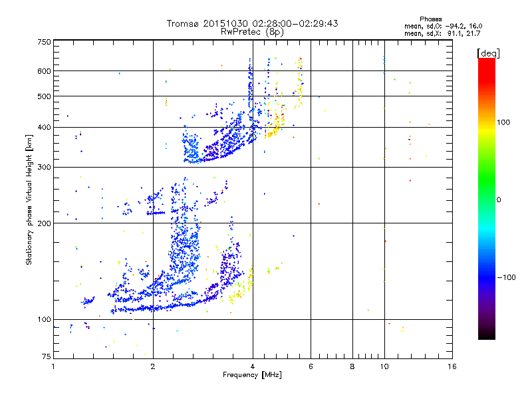Image resolution: width=532 pixels, height=399 pixels.
Task: Click the 200 km y-axis tick label
Action: pyautogui.click(x=44, y=223)
